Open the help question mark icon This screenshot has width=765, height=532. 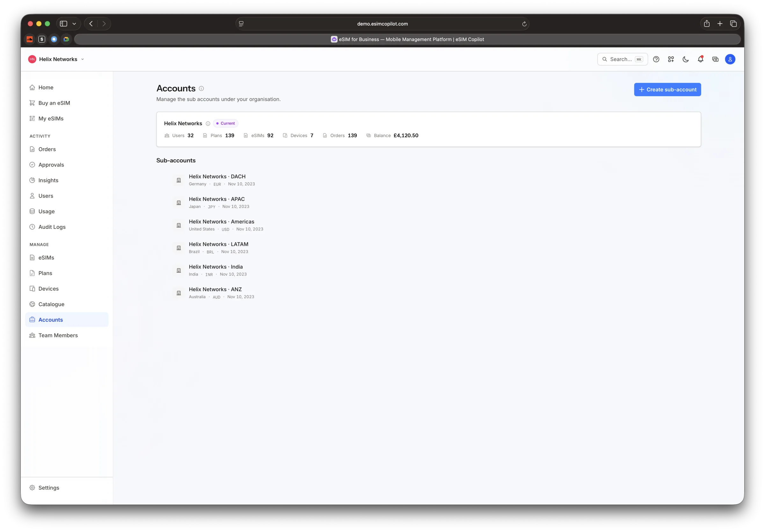coord(656,59)
